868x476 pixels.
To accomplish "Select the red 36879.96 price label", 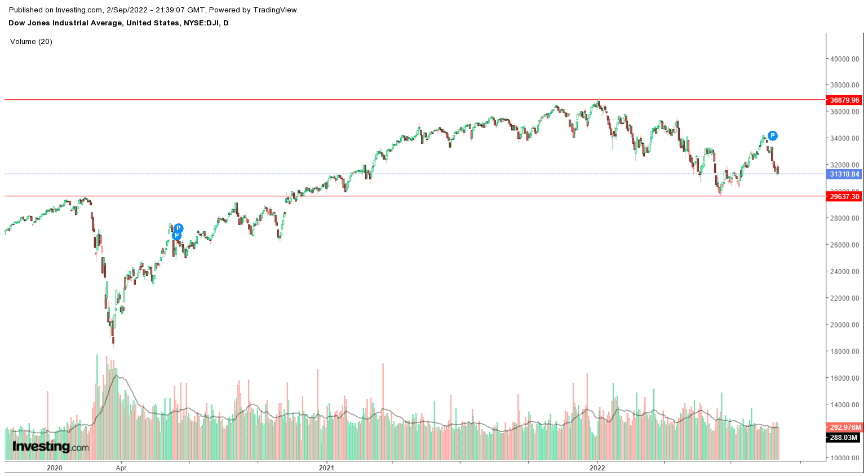I will [x=844, y=100].
